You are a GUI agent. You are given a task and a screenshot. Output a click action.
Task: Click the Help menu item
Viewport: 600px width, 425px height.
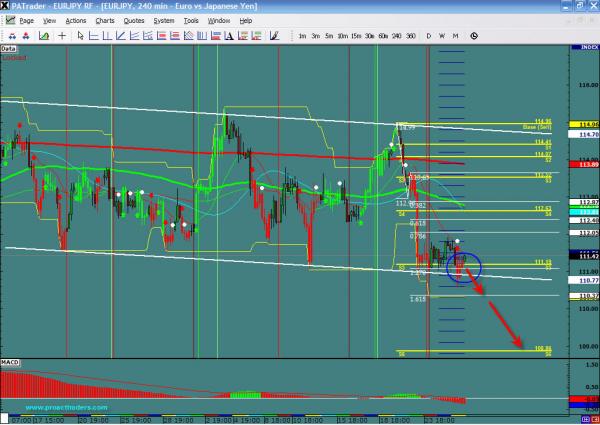tap(247, 20)
